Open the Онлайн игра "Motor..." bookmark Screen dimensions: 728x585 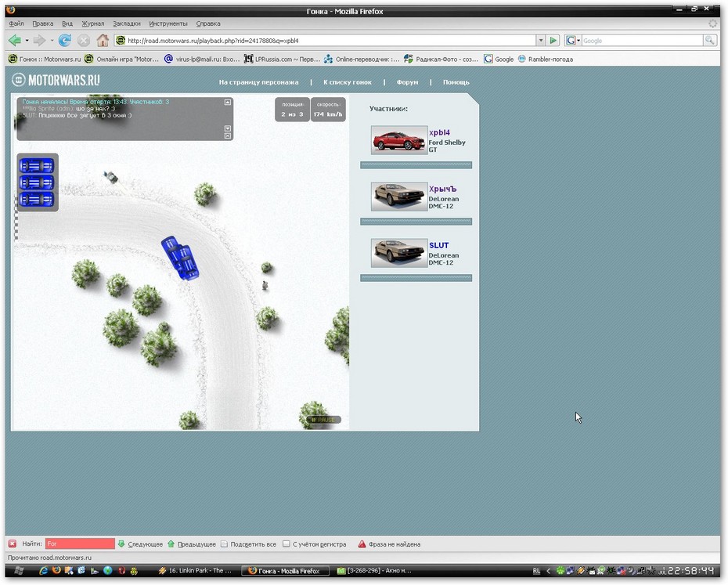click(x=121, y=59)
